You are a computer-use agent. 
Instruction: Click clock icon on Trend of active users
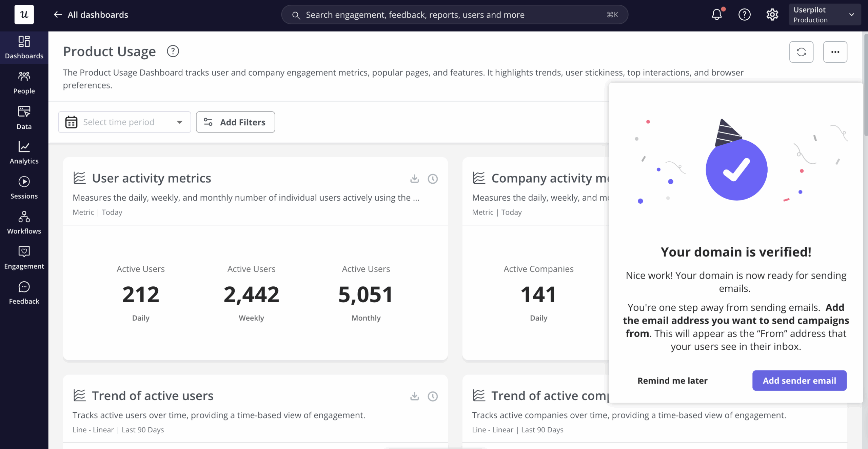point(433,396)
